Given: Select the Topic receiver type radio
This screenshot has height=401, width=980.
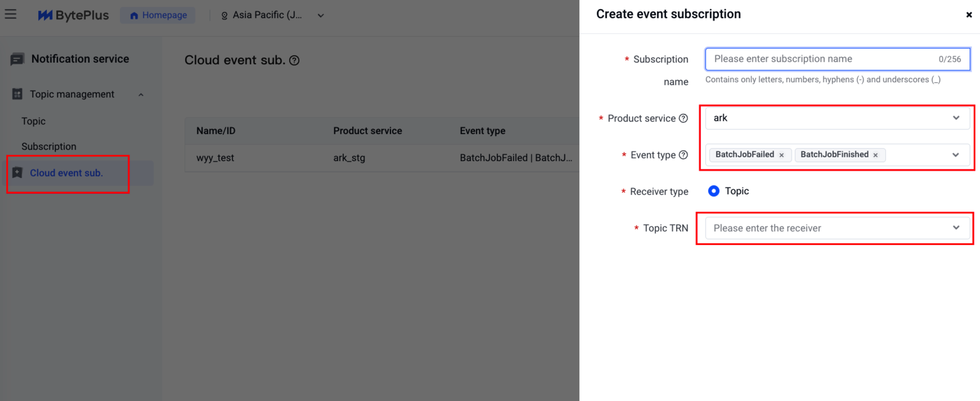Looking at the screenshot, I should click(x=713, y=191).
